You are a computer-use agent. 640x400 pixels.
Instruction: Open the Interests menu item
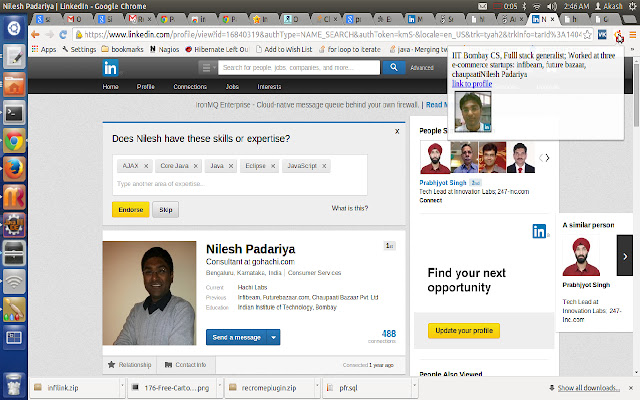[x=269, y=87]
